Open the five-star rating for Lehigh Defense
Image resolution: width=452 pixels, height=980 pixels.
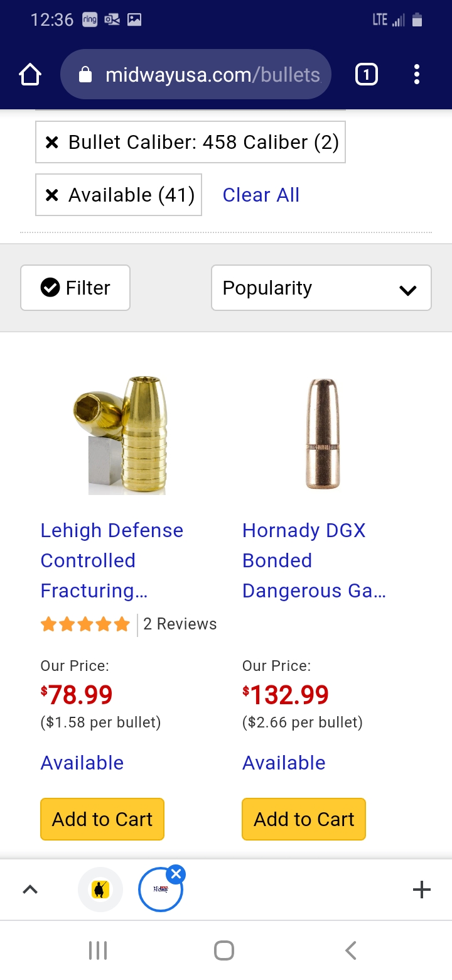click(x=85, y=624)
